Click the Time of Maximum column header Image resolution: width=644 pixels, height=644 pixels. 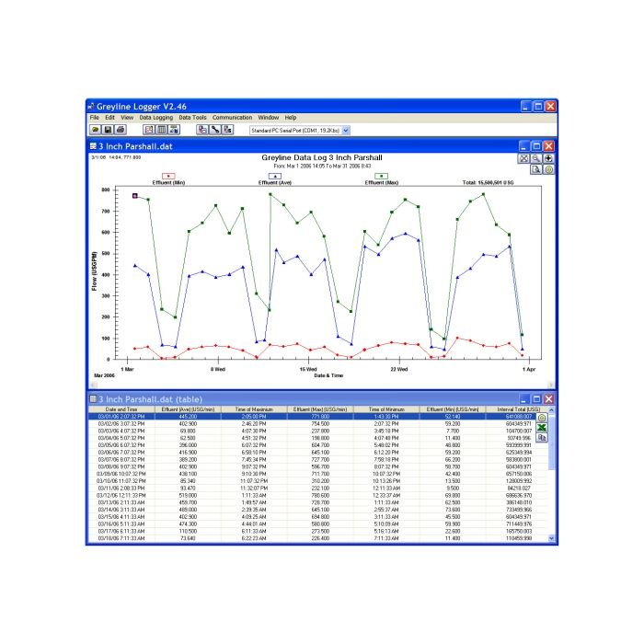pos(254,409)
